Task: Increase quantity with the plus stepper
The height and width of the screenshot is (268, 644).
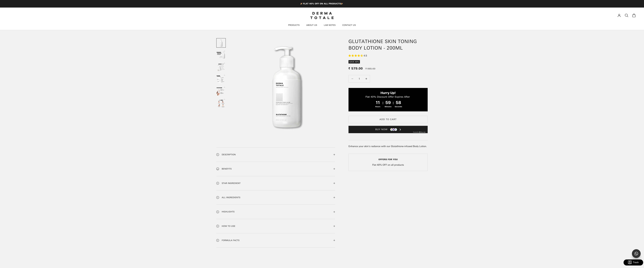Action: coord(366,79)
